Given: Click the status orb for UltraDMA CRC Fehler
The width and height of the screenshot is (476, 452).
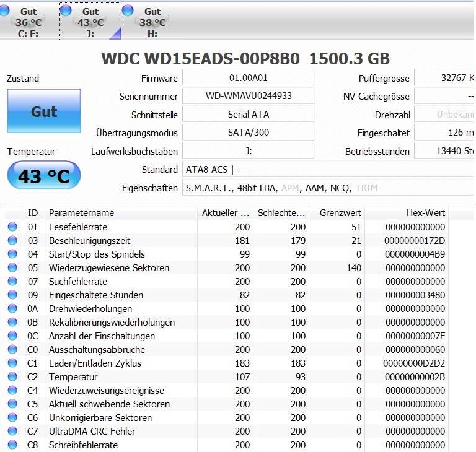Looking at the screenshot, I should 12,431.
